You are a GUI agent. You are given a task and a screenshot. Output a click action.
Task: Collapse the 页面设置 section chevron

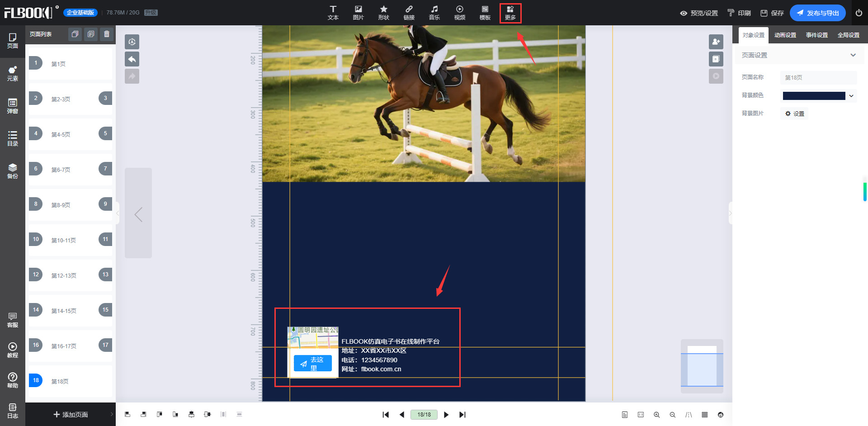(853, 55)
